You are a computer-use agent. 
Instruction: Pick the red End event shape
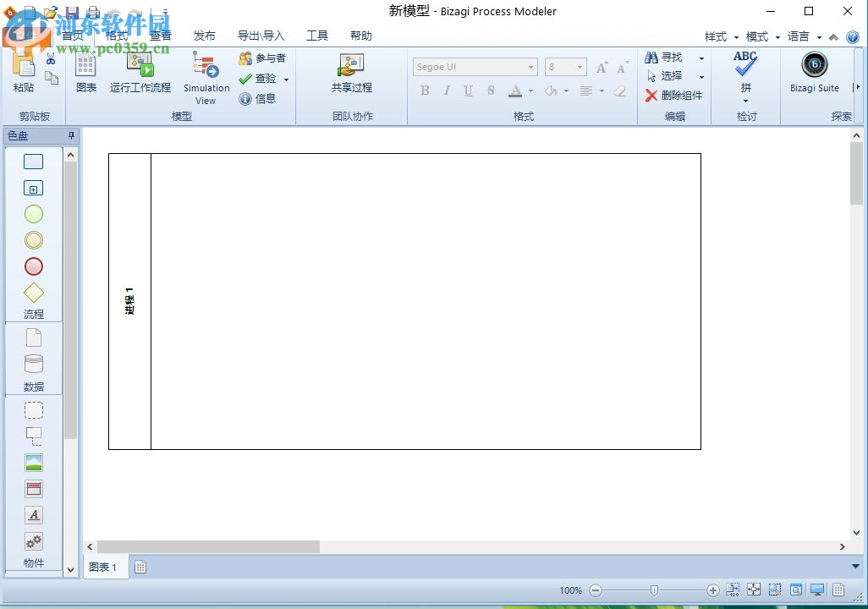click(x=32, y=266)
